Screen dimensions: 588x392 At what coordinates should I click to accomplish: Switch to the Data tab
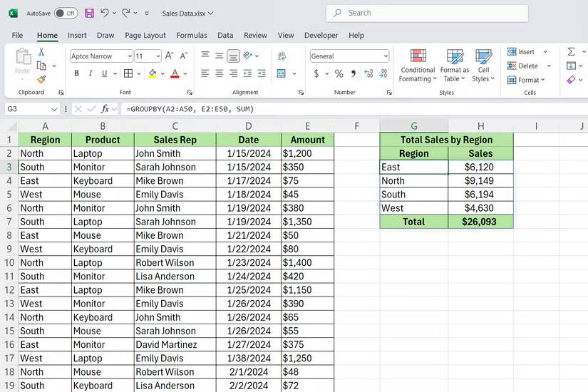tap(225, 35)
